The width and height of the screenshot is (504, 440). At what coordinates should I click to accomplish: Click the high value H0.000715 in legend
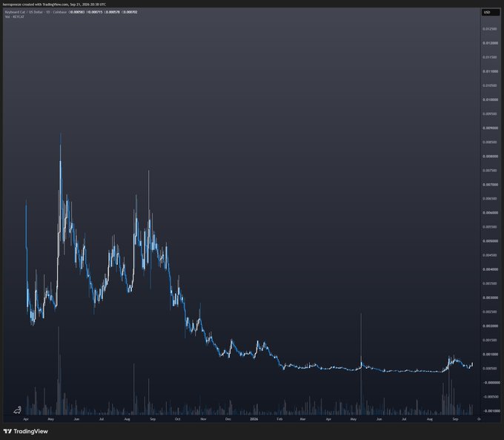pyautogui.click(x=95, y=12)
